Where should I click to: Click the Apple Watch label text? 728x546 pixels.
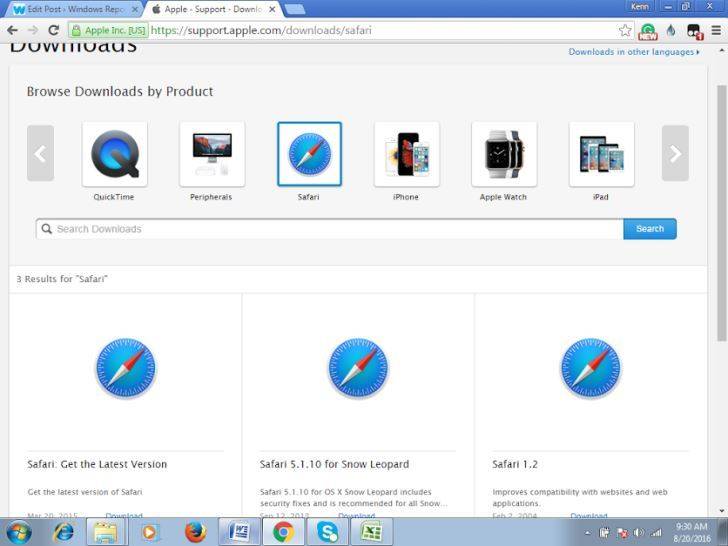[503, 197]
